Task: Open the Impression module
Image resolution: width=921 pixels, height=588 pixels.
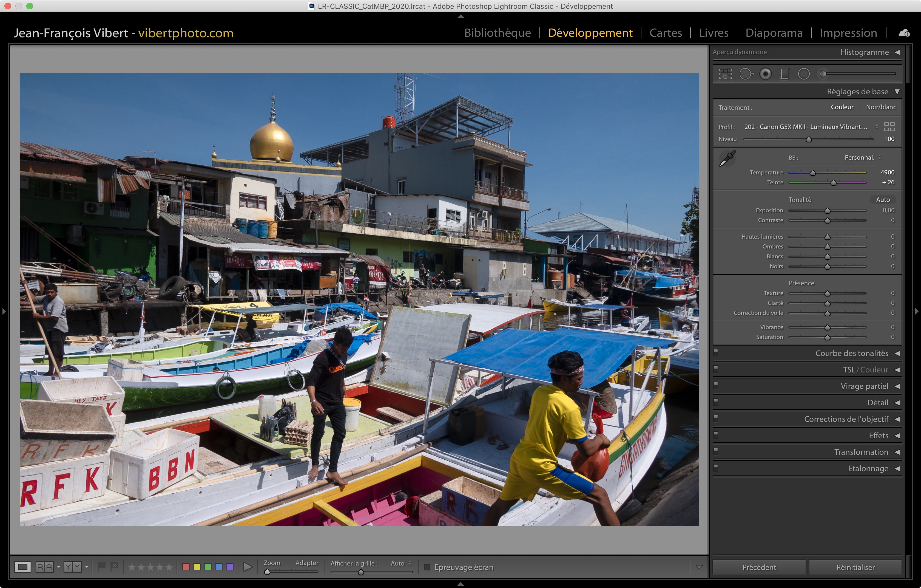Action: (x=848, y=33)
